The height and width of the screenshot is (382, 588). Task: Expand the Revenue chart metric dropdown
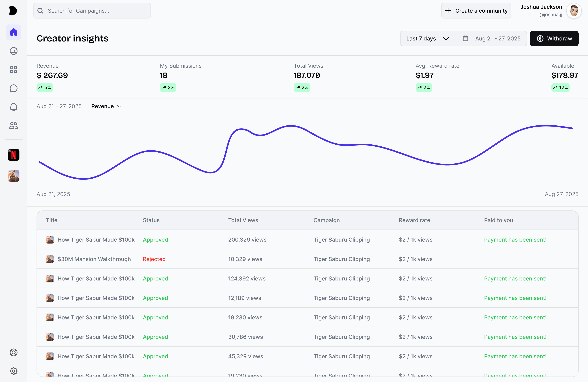(106, 106)
